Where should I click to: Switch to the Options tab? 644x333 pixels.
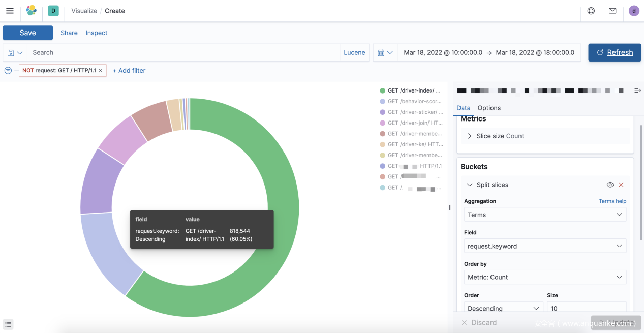pos(489,108)
